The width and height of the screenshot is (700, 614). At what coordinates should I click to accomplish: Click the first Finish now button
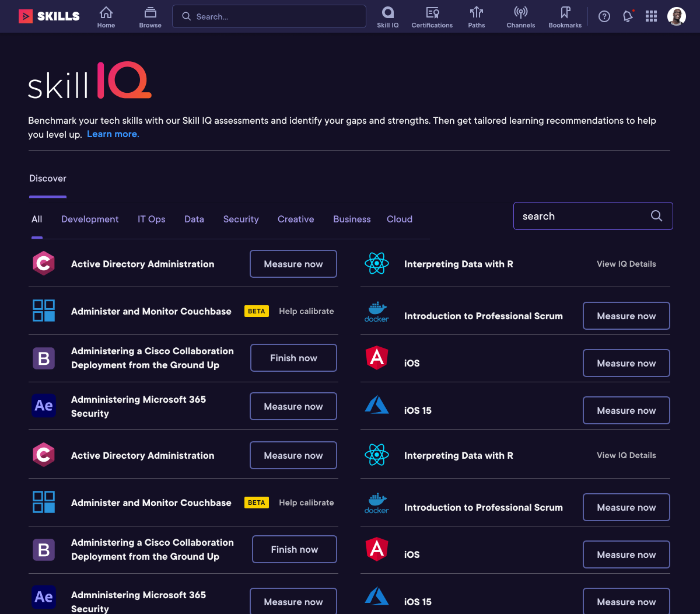pyautogui.click(x=293, y=358)
